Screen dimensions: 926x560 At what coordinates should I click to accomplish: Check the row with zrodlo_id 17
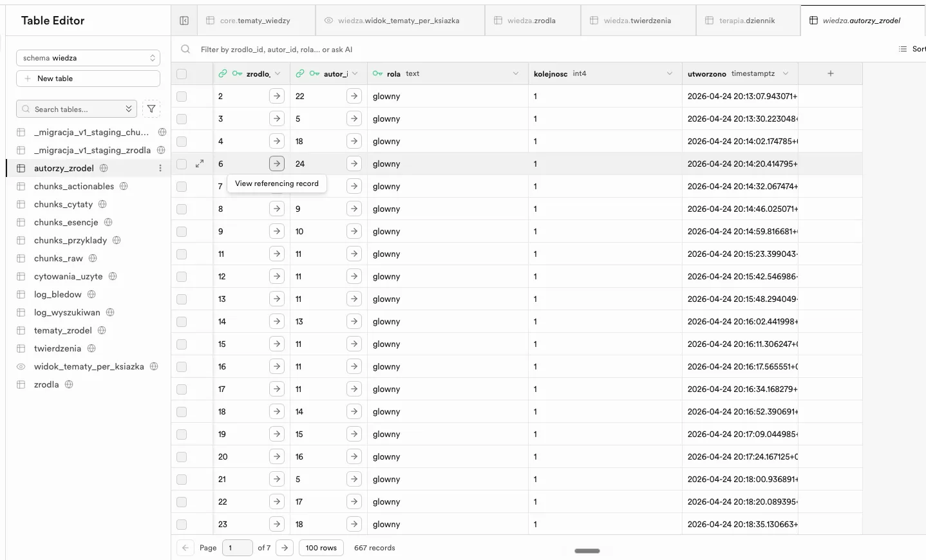click(182, 389)
